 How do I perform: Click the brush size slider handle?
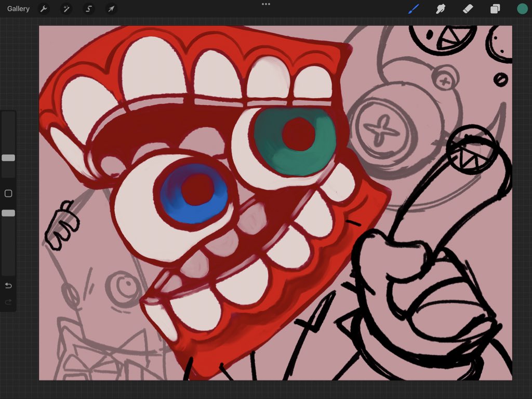8,158
